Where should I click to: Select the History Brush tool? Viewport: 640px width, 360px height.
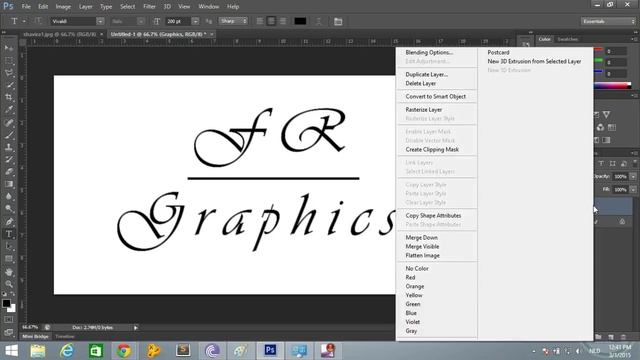coord(9,160)
